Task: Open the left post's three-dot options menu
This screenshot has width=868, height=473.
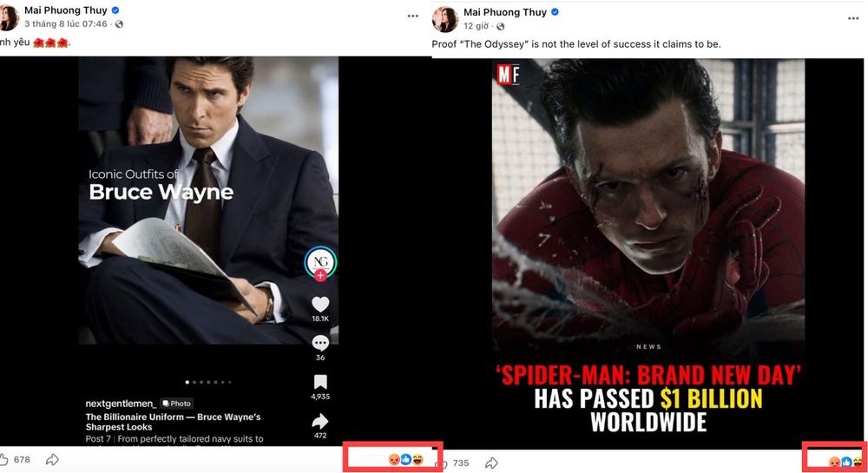Action: [x=412, y=16]
